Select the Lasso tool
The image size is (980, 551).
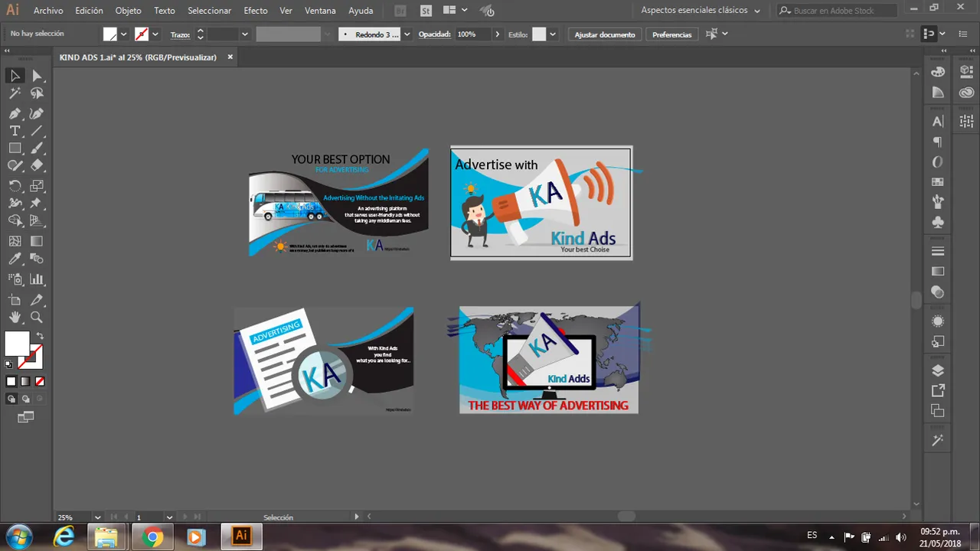(37, 93)
